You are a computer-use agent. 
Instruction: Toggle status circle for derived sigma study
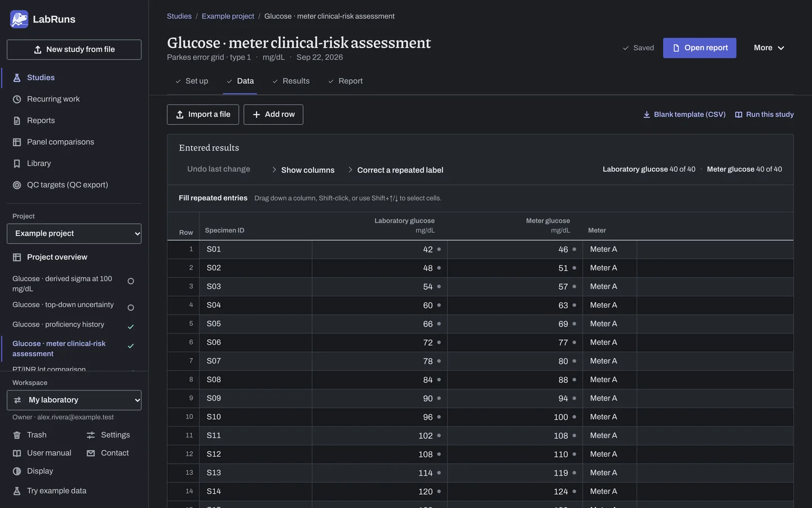pyautogui.click(x=131, y=281)
